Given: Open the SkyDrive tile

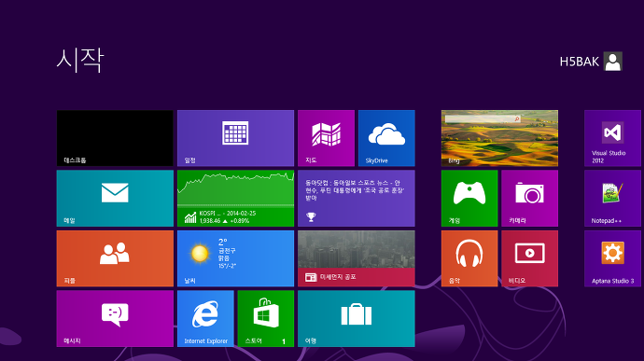Looking at the screenshot, I should [x=386, y=138].
